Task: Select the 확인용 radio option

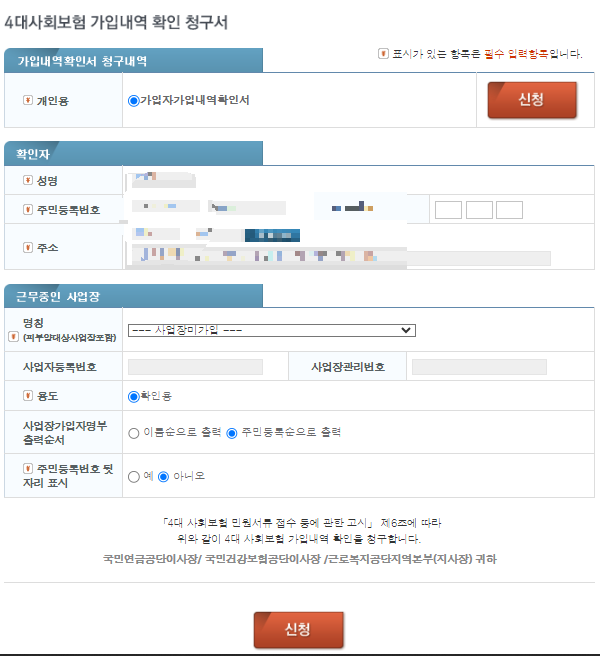Action: (x=133, y=397)
